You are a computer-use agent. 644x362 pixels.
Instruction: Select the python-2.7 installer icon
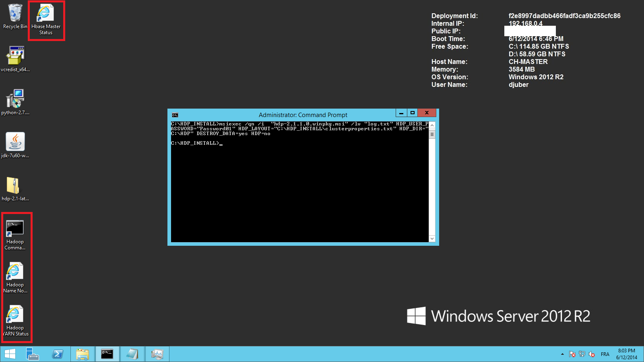coord(15,99)
